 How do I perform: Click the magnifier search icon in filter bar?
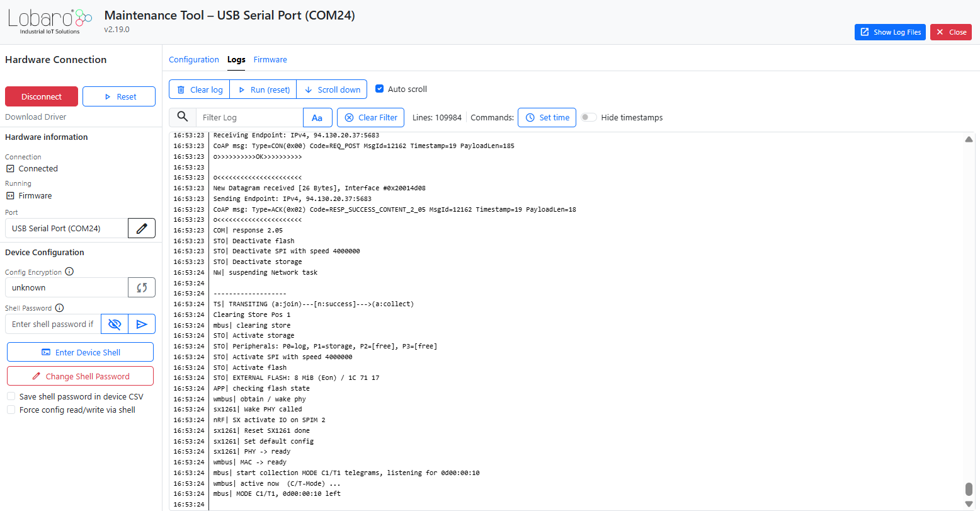point(183,117)
